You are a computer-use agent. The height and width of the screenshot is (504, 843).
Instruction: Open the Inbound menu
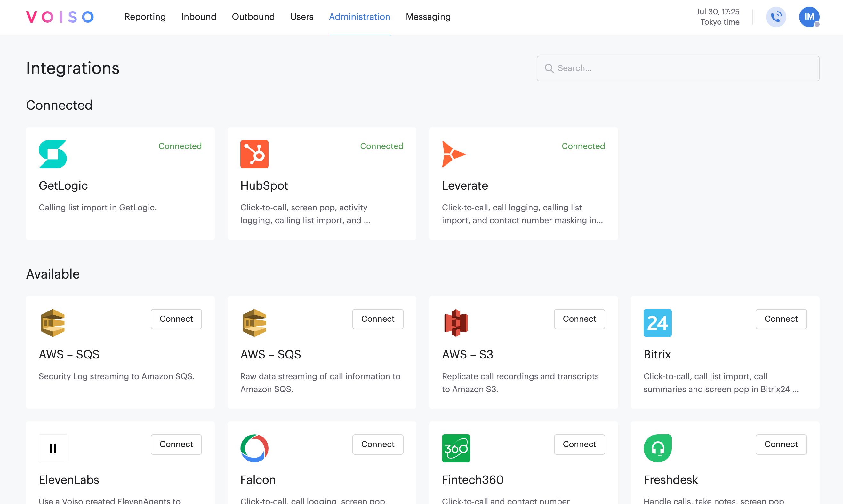199,17
